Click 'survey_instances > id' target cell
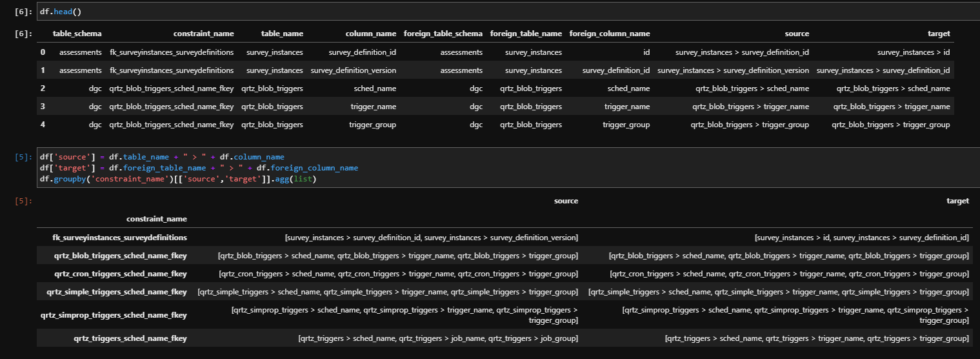This screenshot has width=980, height=359. coord(914,52)
